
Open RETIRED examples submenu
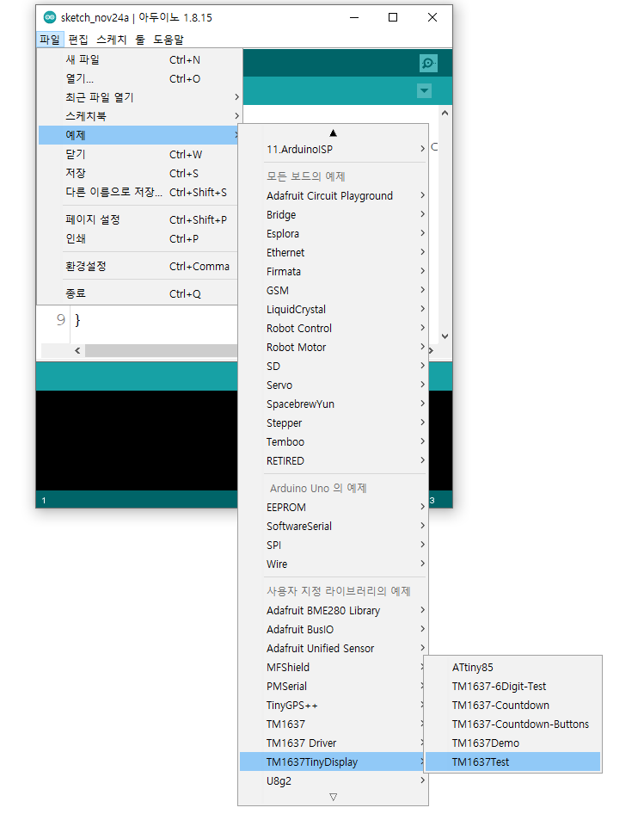334,460
